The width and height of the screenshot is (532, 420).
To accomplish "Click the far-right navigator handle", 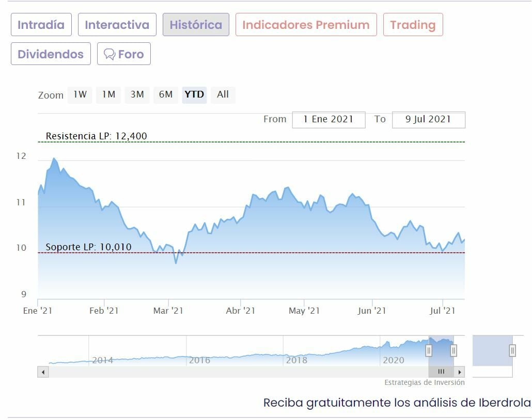I will pyautogui.click(x=512, y=351).
